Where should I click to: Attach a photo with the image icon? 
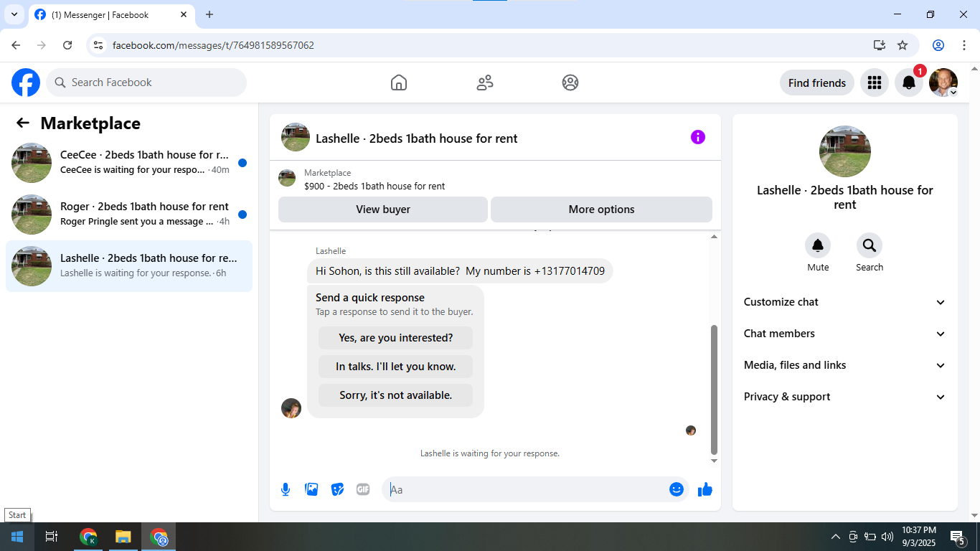311,489
